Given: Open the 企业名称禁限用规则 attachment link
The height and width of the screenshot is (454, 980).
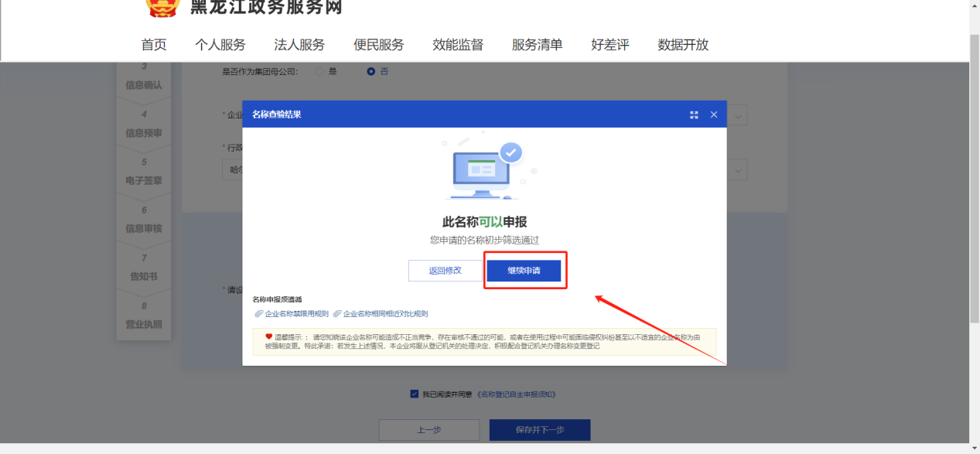Looking at the screenshot, I should pyautogui.click(x=296, y=314).
